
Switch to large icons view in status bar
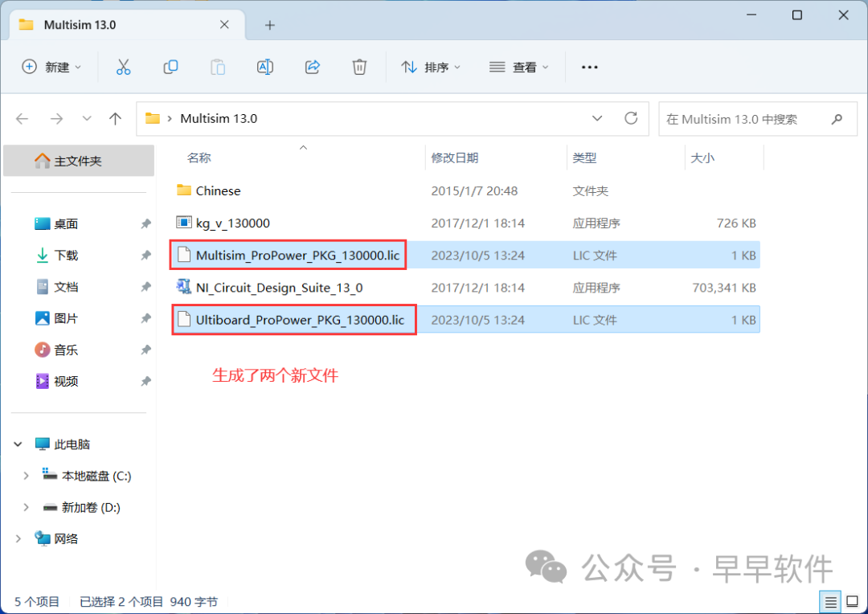pos(853,601)
